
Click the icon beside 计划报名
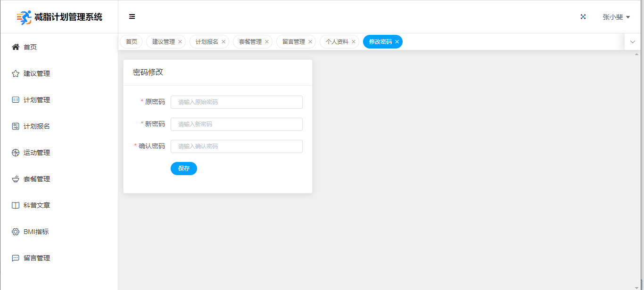[16, 126]
